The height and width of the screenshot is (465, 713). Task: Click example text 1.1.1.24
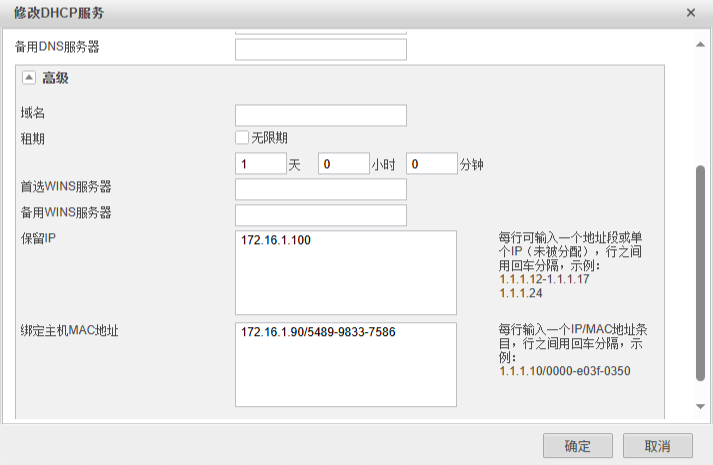pyautogui.click(x=521, y=293)
